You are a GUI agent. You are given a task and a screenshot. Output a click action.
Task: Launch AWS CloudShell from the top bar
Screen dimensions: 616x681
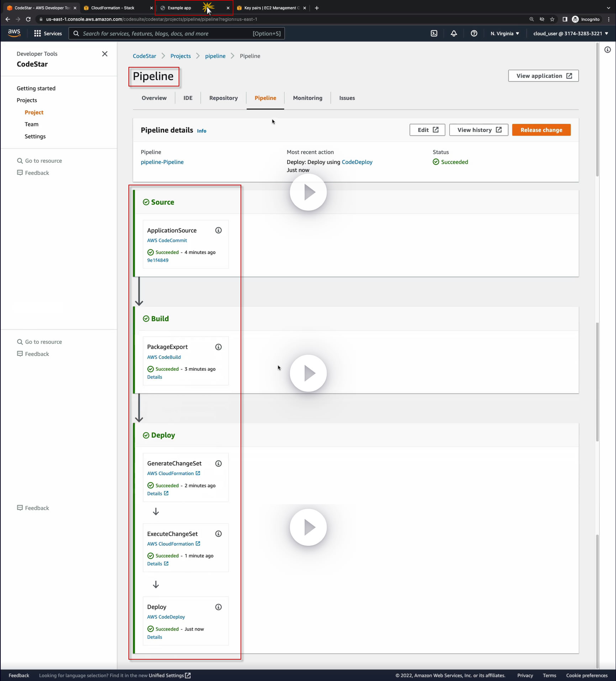(x=434, y=33)
